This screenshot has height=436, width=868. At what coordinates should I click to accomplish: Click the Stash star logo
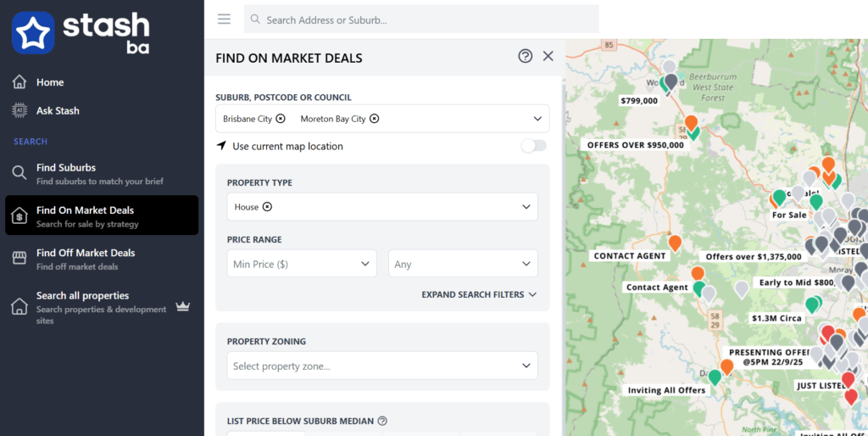[33, 33]
